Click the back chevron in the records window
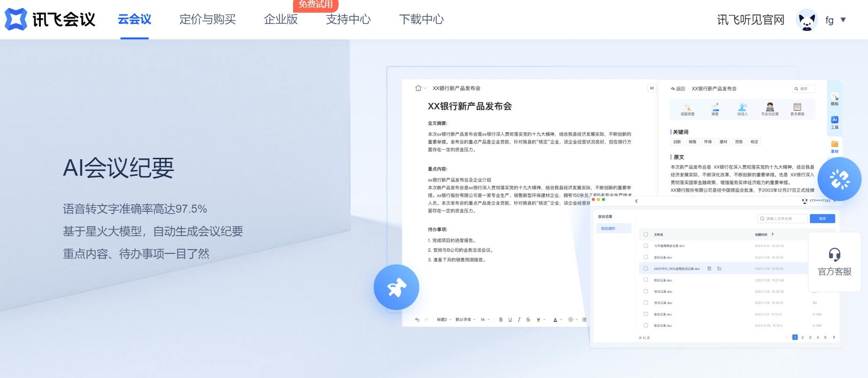The width and height of the screenshot is (868, 378). (x=636, y=201)
